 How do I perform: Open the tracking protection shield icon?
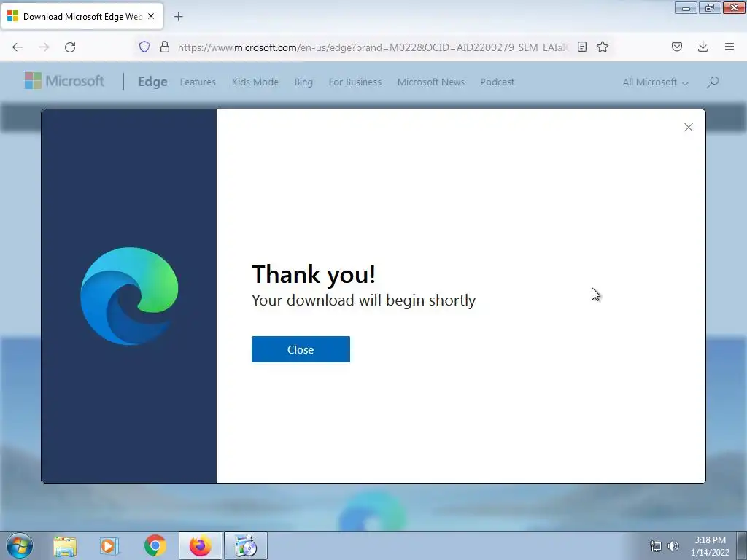[x=144, y=47]
